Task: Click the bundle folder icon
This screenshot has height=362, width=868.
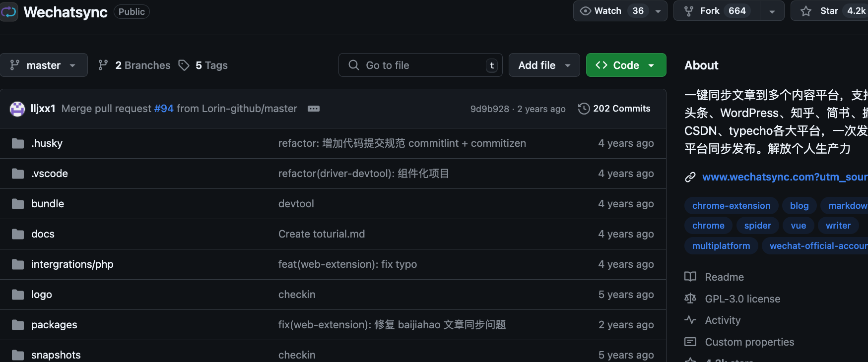Action: [x=18, y=204]
